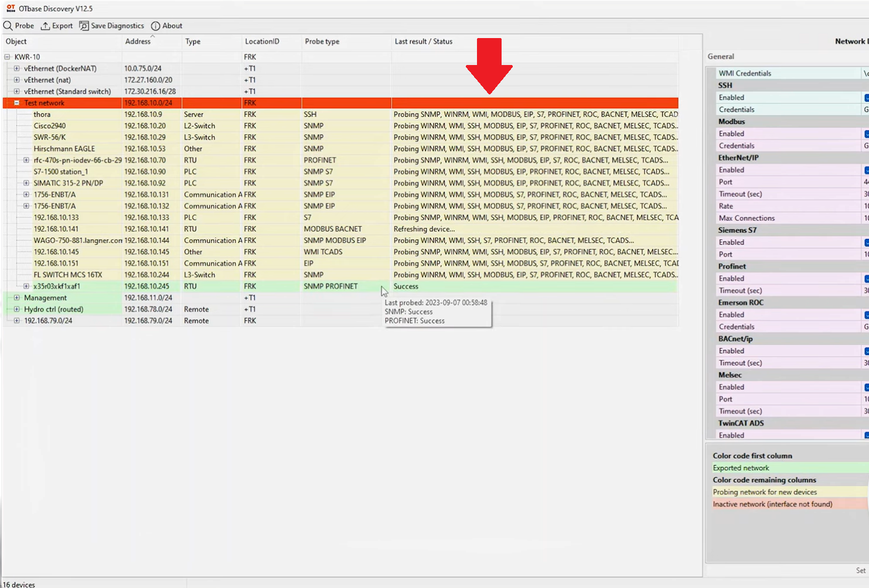This screenshot has width=869, height=588.
Task: Select the Hirschmann EAGLE device
Action: tap(64, 149)
